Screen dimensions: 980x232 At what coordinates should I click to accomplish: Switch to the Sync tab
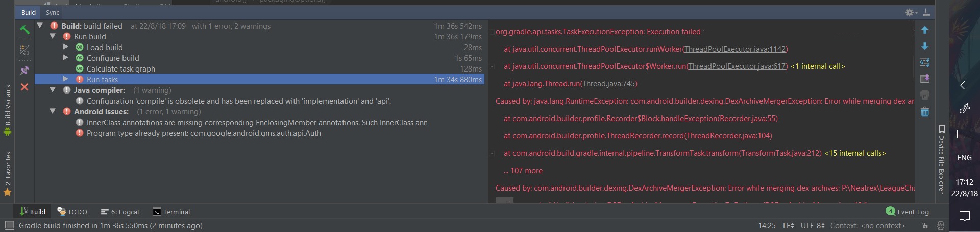tap(53, 12)
